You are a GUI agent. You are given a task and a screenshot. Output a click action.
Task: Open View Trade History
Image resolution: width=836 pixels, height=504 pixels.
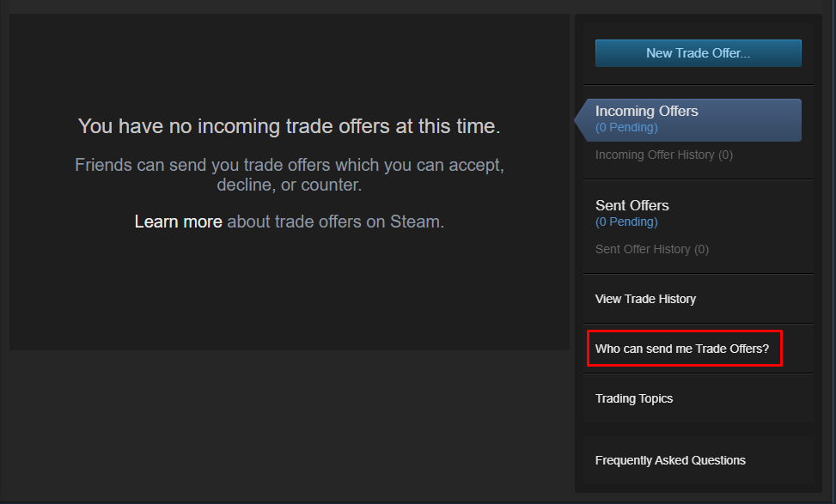click(645, 299)
